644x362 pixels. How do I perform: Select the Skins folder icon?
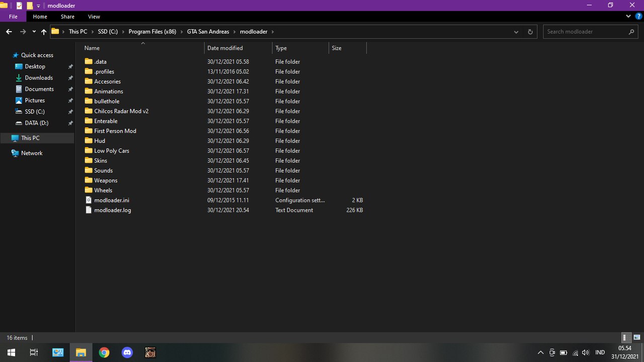89,160
